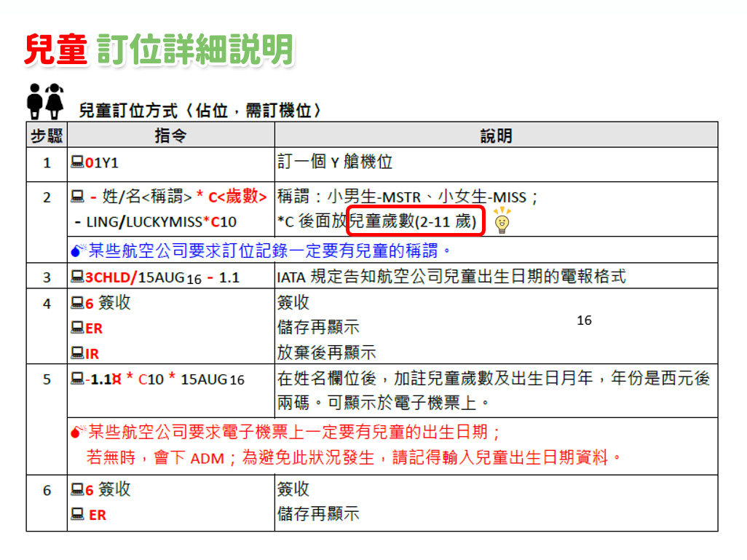
Task: Click the 訂一個 Y 艙機位 description
Action: [x=335, y=162]
